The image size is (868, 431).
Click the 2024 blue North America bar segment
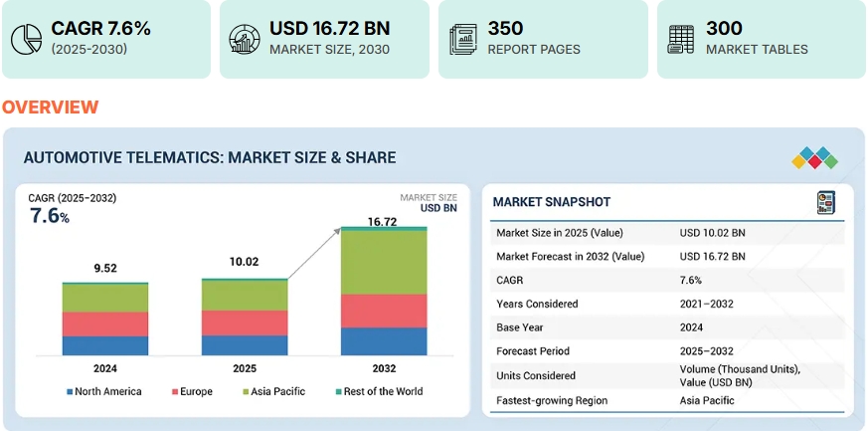(104, 345)
